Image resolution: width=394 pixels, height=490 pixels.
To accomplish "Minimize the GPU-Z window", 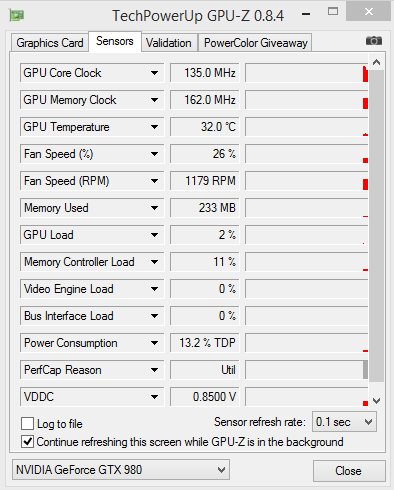I will click(306, 14).
